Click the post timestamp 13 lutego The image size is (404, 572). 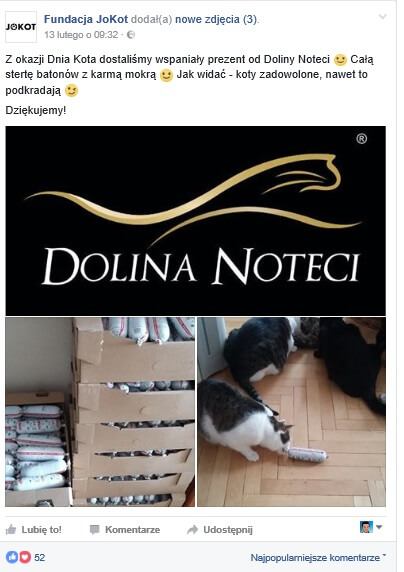tap(81, 35)
